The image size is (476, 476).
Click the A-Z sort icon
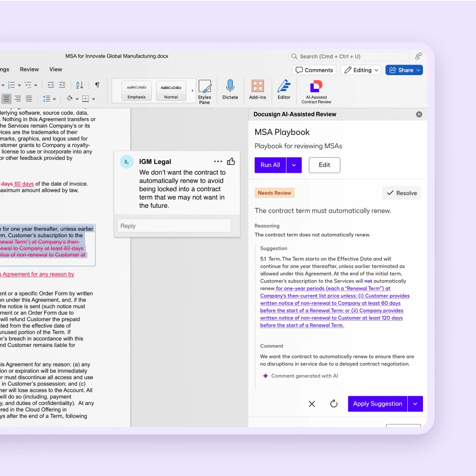point(80,85)
